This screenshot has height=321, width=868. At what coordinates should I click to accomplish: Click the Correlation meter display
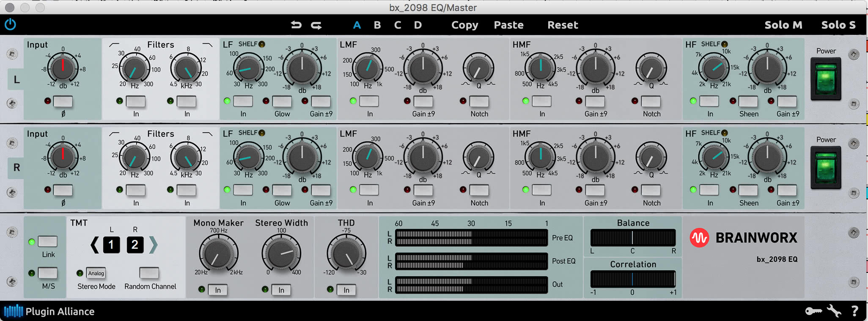pyautogui.click(x=633, y=279)
